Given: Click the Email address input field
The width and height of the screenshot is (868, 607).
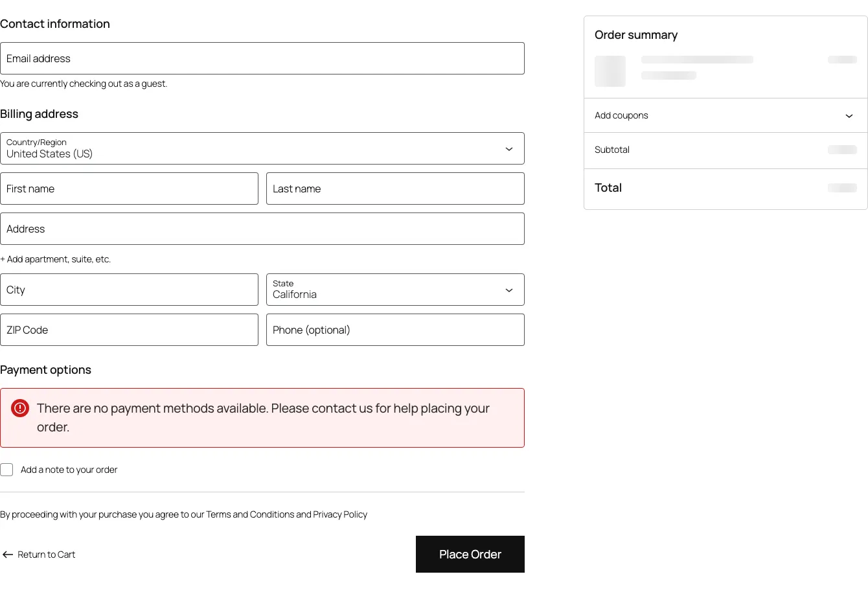Looking at the screenshot, I should [262, 58].
